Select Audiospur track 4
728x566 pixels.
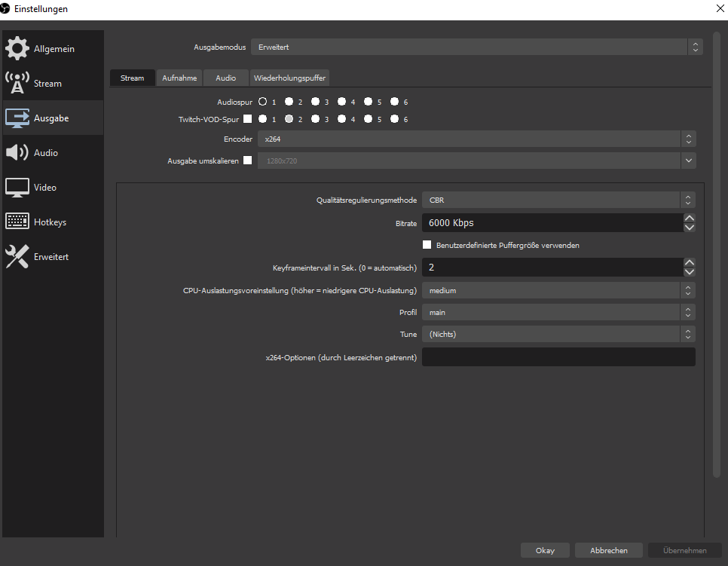341,101
